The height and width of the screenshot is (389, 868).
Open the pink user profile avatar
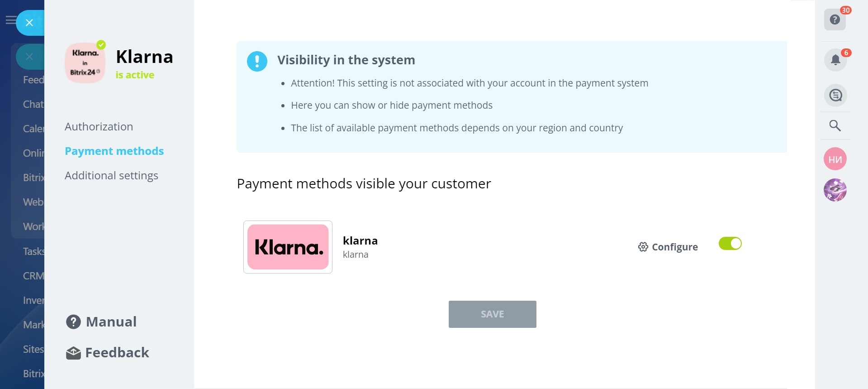835,159
